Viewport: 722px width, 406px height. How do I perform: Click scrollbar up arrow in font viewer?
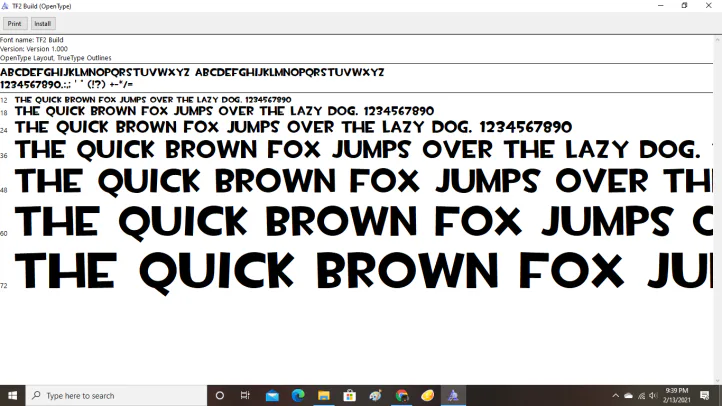click(718, 40)
